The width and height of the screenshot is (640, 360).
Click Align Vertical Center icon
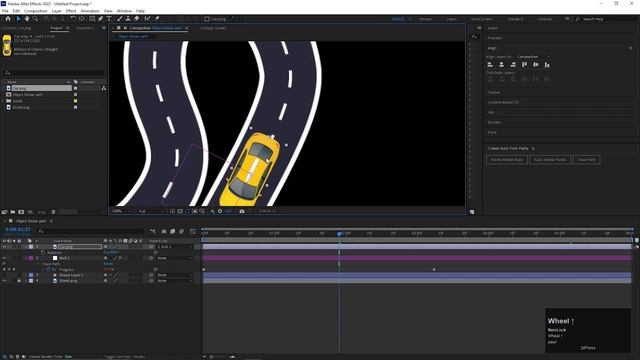[536, 64]
